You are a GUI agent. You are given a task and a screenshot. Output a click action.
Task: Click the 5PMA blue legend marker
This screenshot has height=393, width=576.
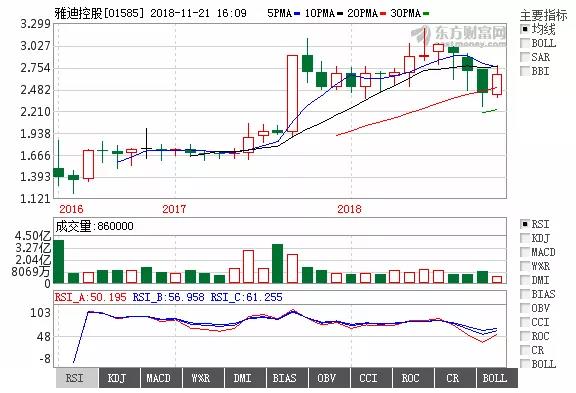(x=297, y=14)
